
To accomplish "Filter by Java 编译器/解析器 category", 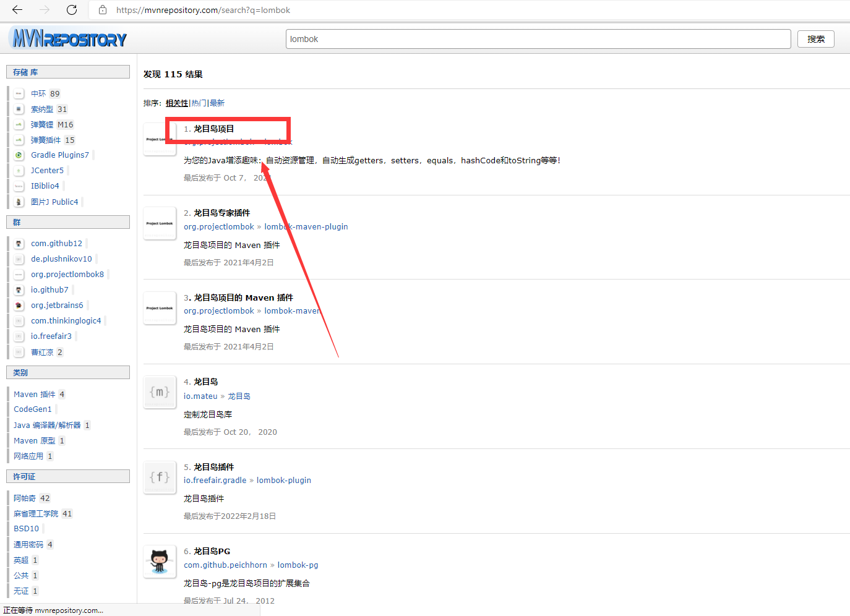I will pyautogui.click(x=47, y=425).
